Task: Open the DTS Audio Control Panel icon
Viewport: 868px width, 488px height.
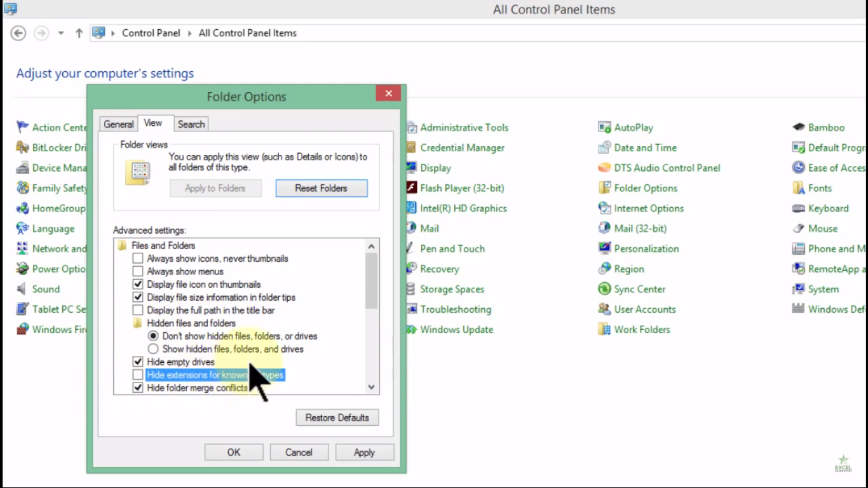Action: [x=659, y=168]
